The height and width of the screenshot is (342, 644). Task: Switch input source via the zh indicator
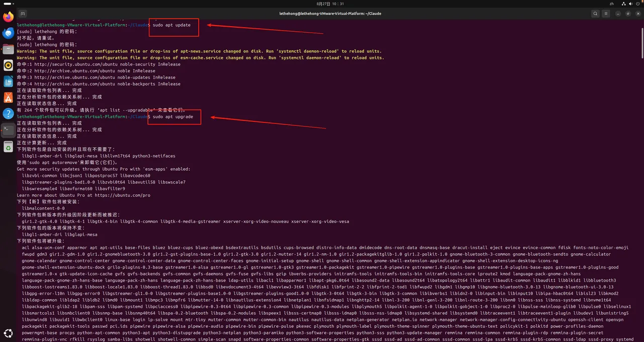pyautogui.click(x=612, y=4)
